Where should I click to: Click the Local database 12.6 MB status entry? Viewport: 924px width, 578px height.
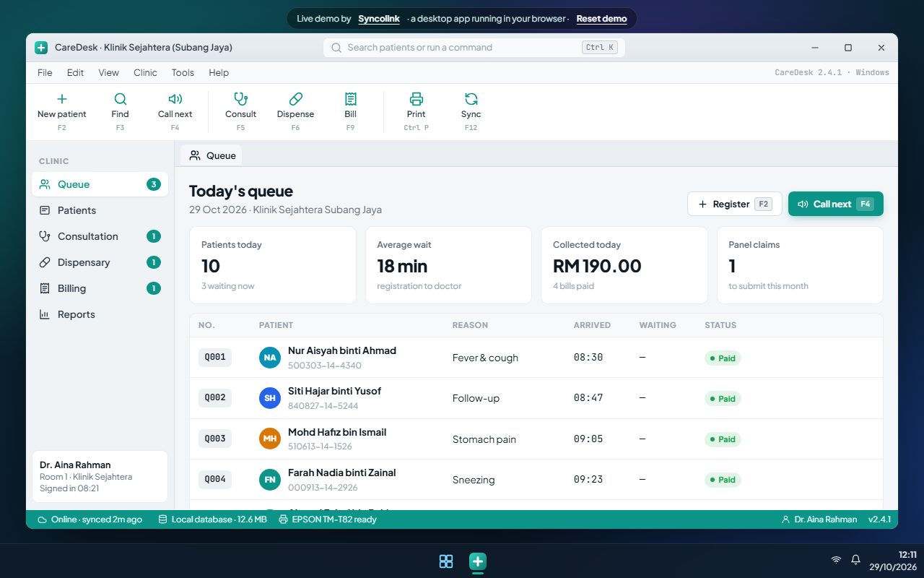[212, 519]
